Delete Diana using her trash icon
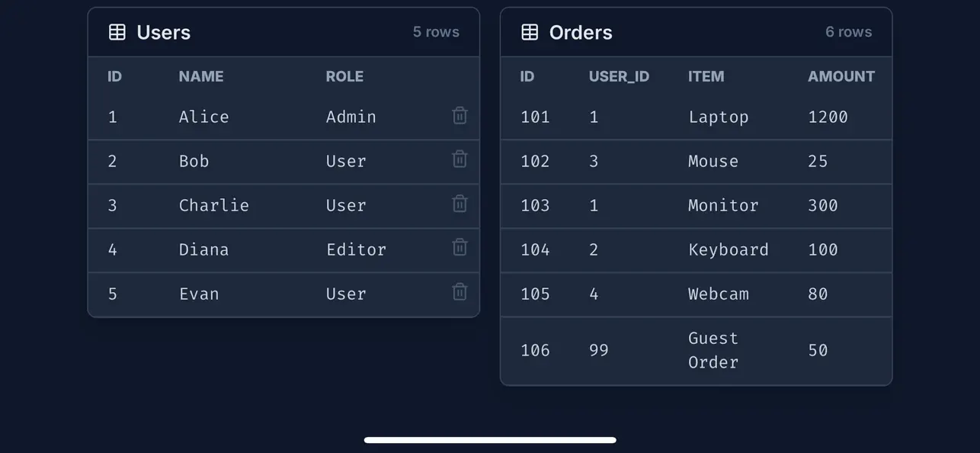The image size is (980, 453). [x=459, y=247]
